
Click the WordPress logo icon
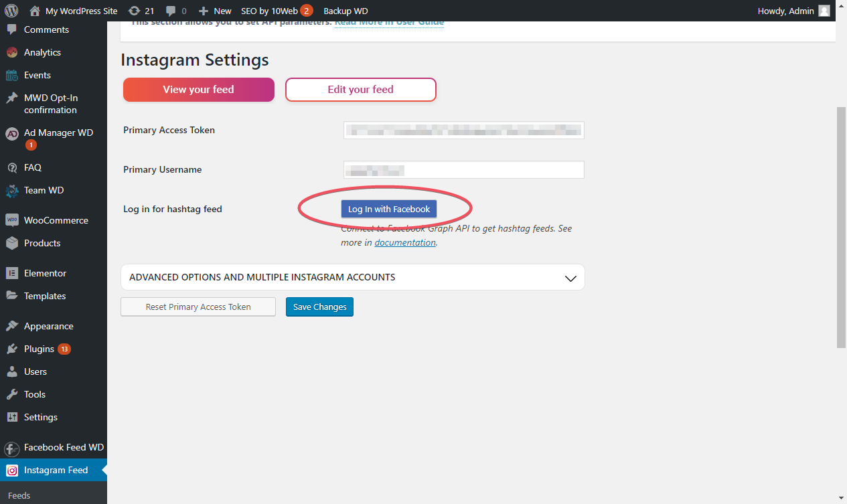pyautogui.click(x=11, y=11)
